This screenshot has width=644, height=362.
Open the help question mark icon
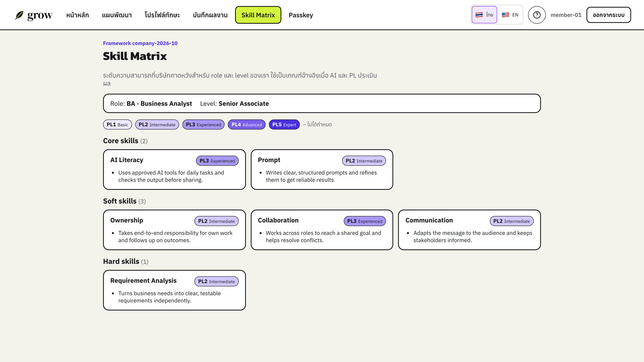[537, 15]
